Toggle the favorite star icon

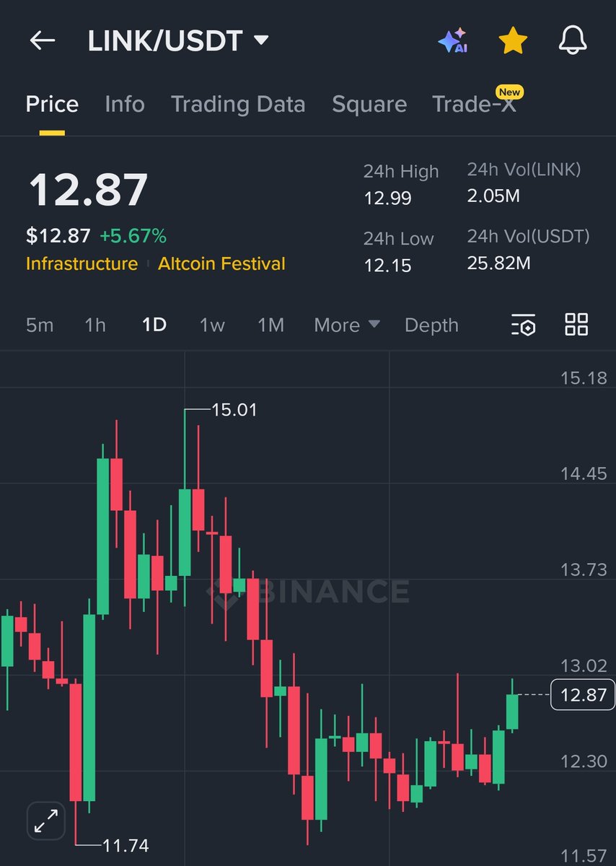(x=513, y=41)
